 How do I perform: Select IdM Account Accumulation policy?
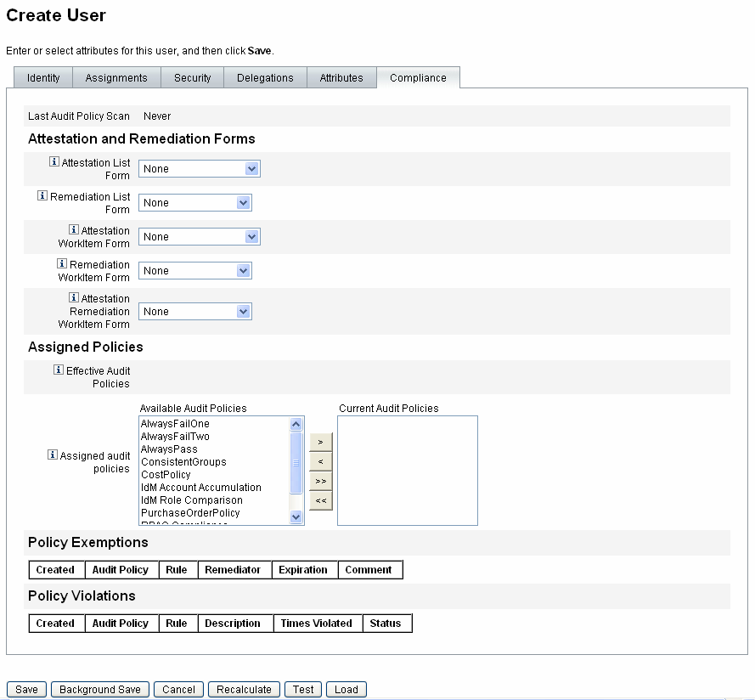(x=201, y=488)
